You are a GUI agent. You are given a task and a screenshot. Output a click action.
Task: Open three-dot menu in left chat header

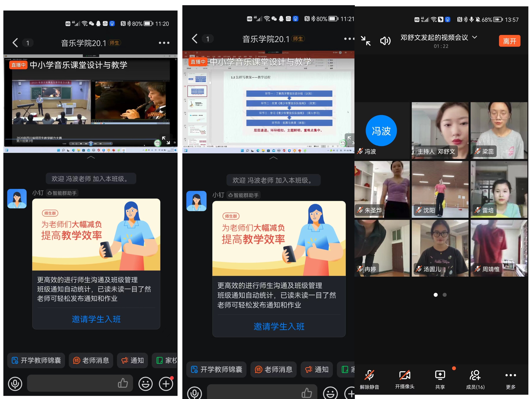[164, 43]
